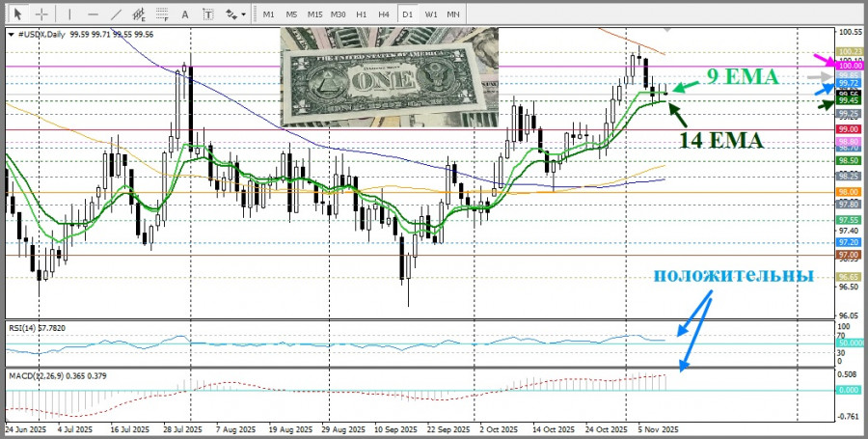Click the 16 Jul 2025 date label
The width and height of the screenshot is (868, 439).
pos(129,429)
